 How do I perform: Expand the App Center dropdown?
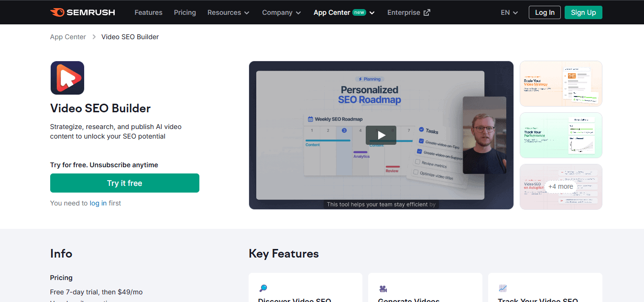(x=344, y=12)
